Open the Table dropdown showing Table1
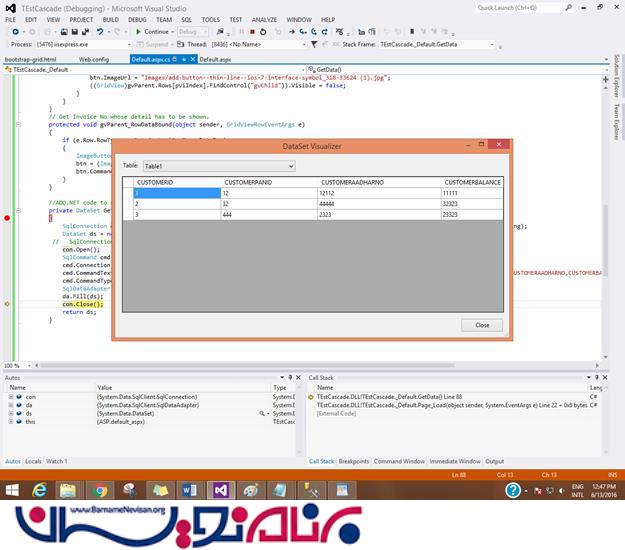Image resolution: width=625 pixels, height=550 pixels. click(204, 165)
